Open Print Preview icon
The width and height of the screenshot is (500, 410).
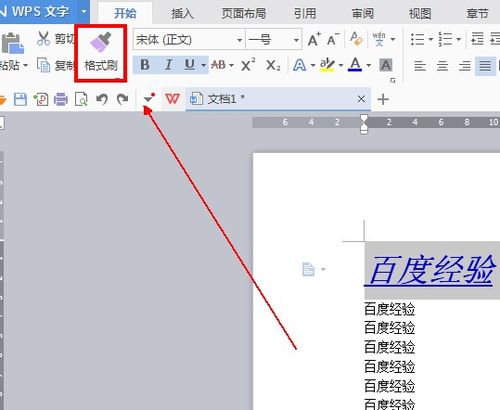[81, 99]
